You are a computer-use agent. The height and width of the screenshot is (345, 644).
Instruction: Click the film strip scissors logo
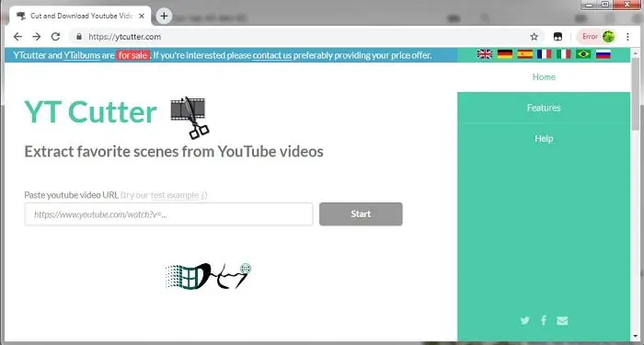tap(190, 118)
